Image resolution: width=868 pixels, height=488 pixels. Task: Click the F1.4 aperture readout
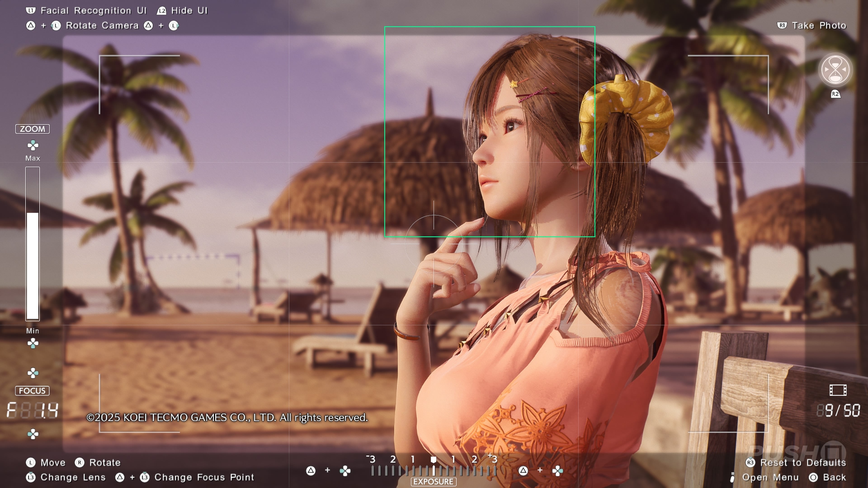point(33,411)
